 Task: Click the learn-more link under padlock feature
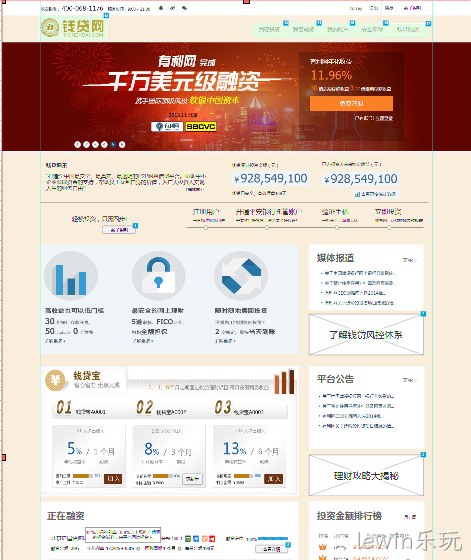click(x=142, y=341)
